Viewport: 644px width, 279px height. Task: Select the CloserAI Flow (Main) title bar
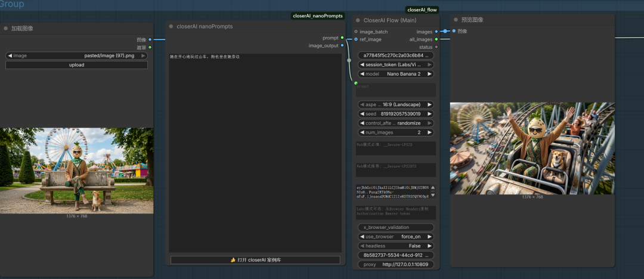point(396,20)
